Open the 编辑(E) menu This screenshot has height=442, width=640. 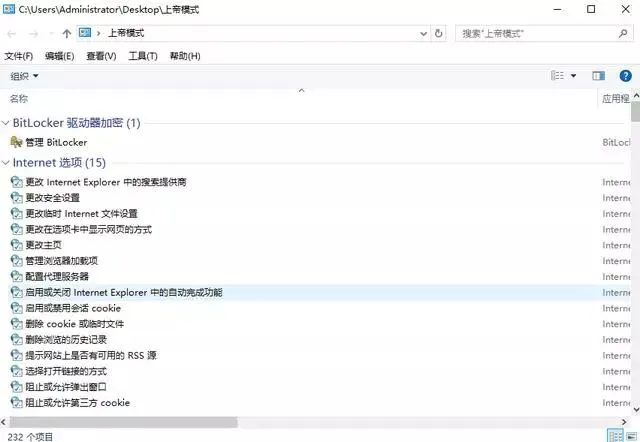click(x=60, y=56)
